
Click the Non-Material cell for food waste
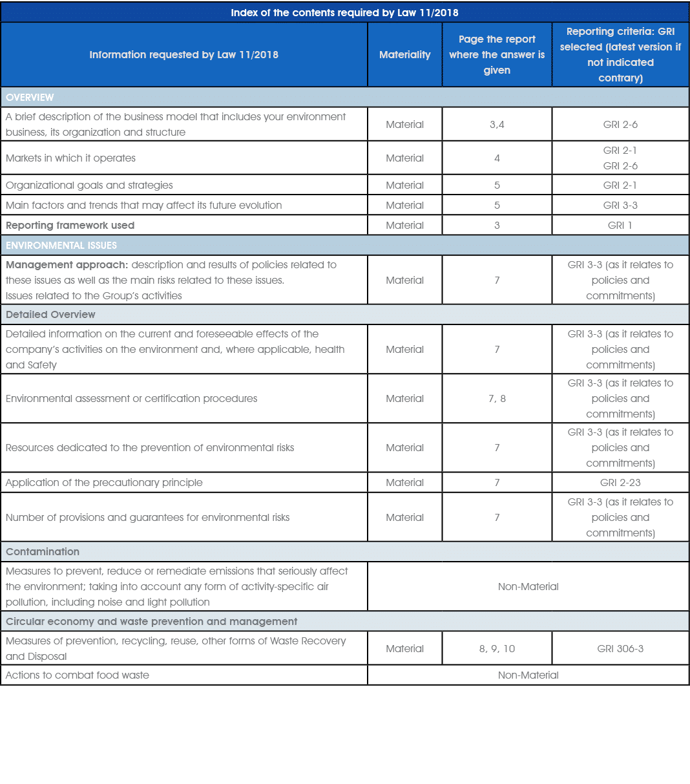tap(528, 675)
